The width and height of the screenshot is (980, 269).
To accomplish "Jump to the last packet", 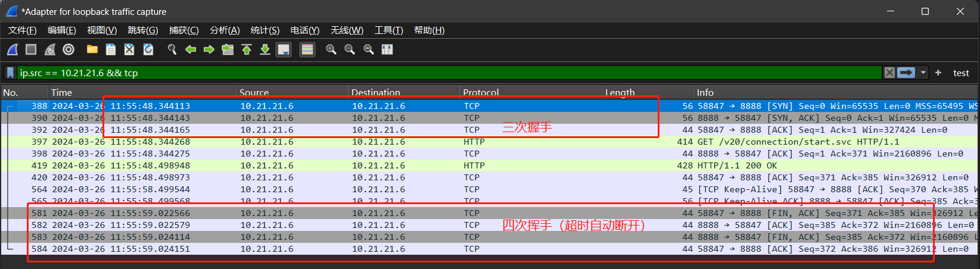I will click(x=265, y=49).
